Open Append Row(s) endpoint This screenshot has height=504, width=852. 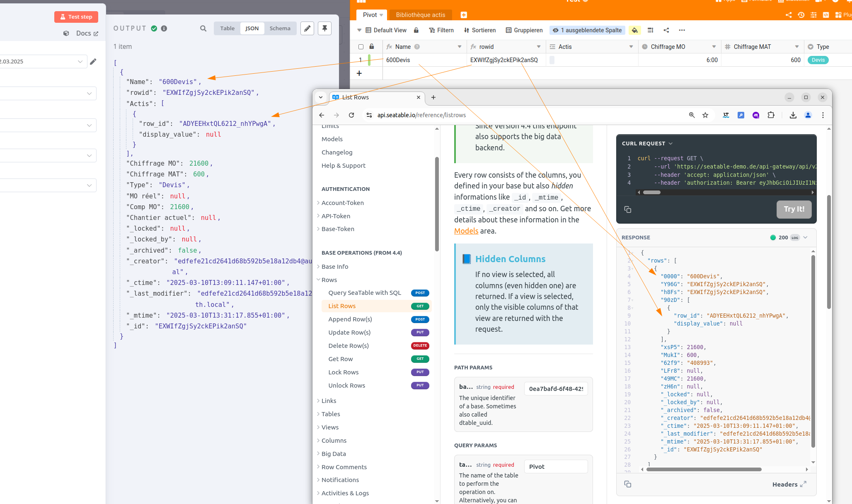click(376, 319)
